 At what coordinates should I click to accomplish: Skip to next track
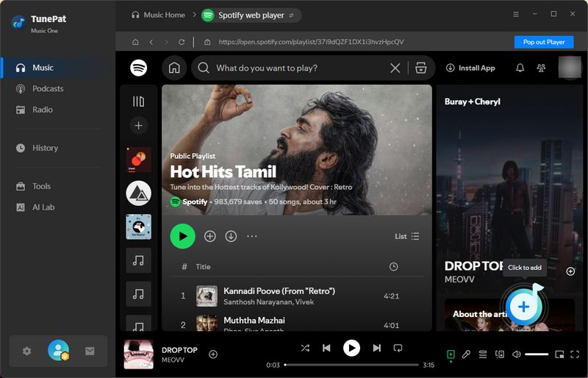(376, 348)
